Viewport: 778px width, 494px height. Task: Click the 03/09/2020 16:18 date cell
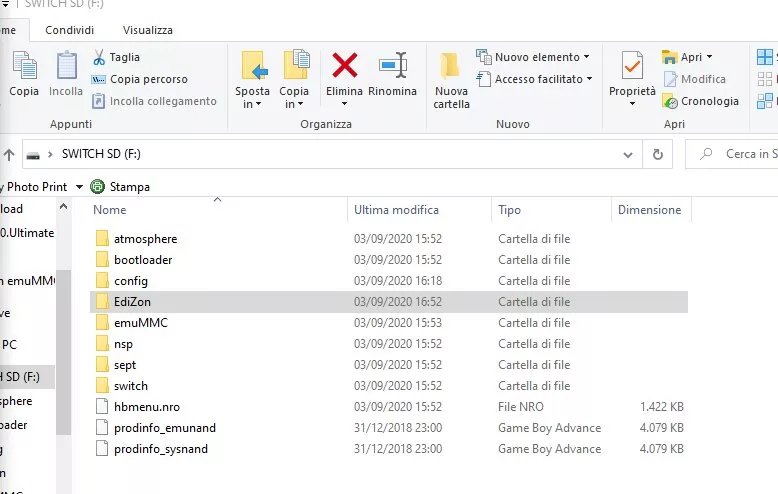pos(397,281)
